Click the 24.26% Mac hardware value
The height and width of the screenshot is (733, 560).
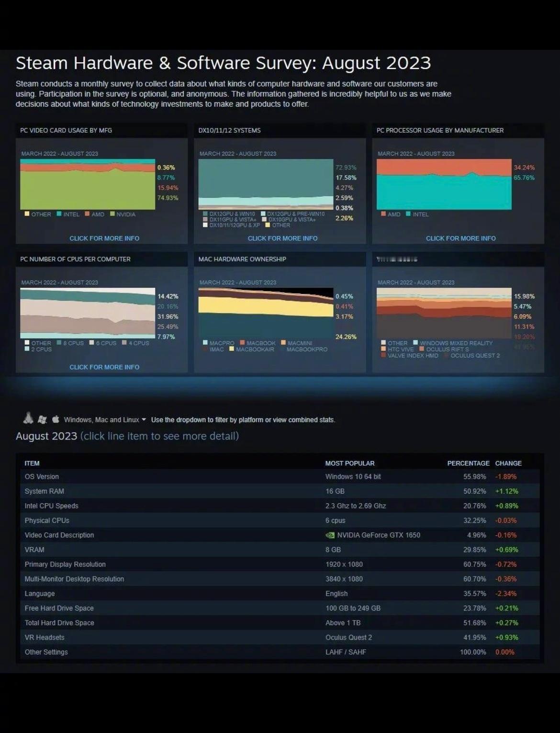tap(346, 337)
